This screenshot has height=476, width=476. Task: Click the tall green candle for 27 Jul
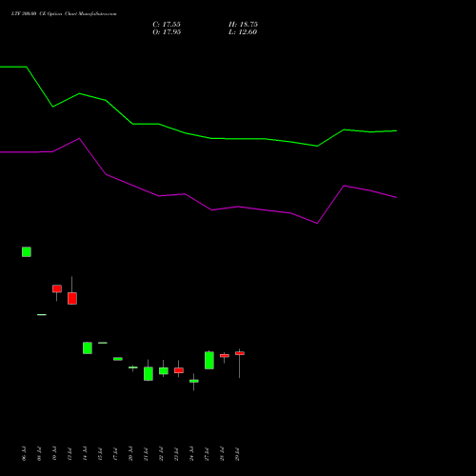click(209, 360)
